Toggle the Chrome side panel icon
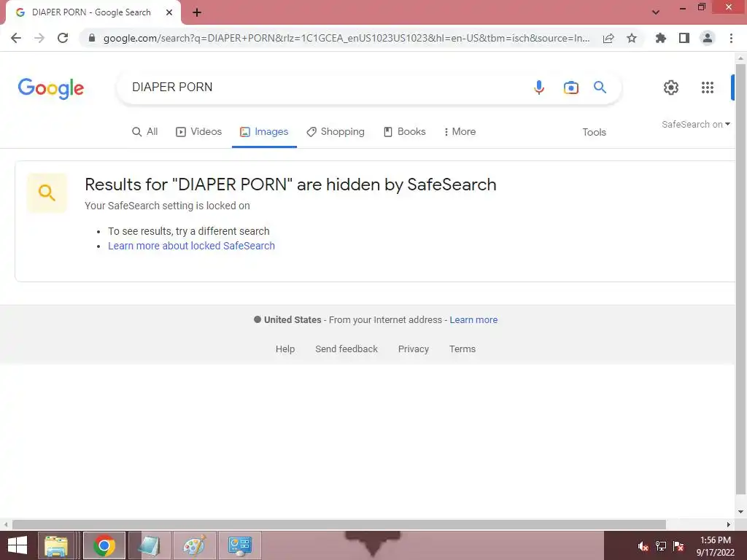 coord(684,38)
